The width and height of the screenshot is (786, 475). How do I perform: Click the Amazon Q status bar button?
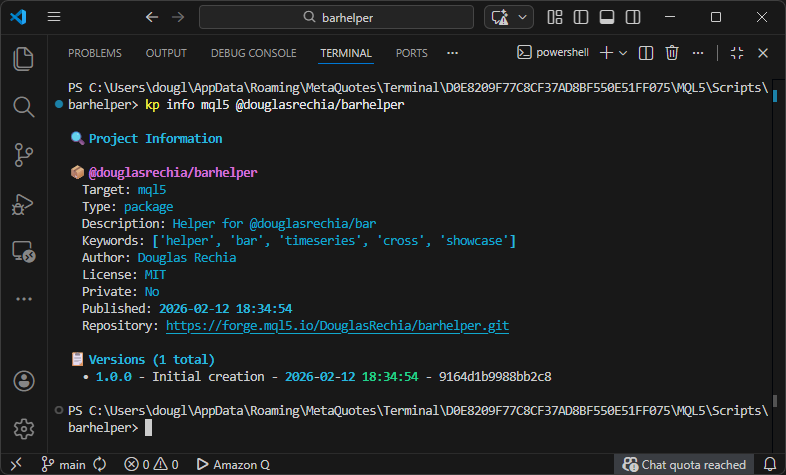pos(233,464)
